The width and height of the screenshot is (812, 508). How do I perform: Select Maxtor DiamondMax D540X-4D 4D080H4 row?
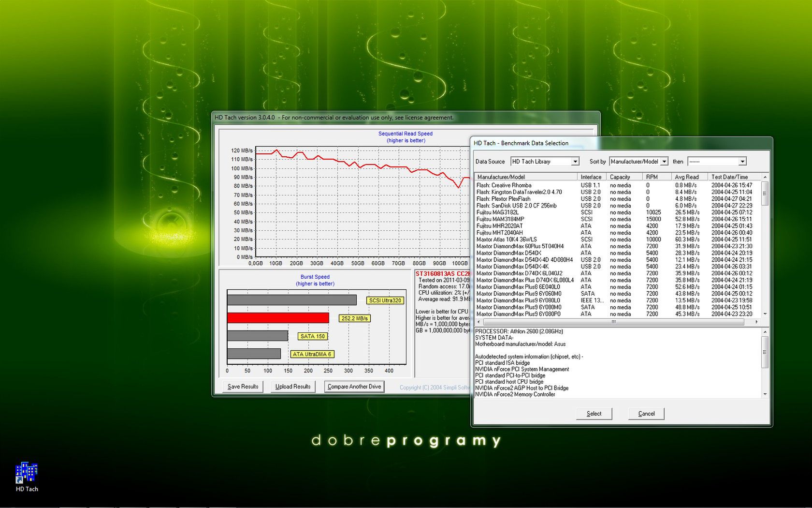tap(618, 260)
